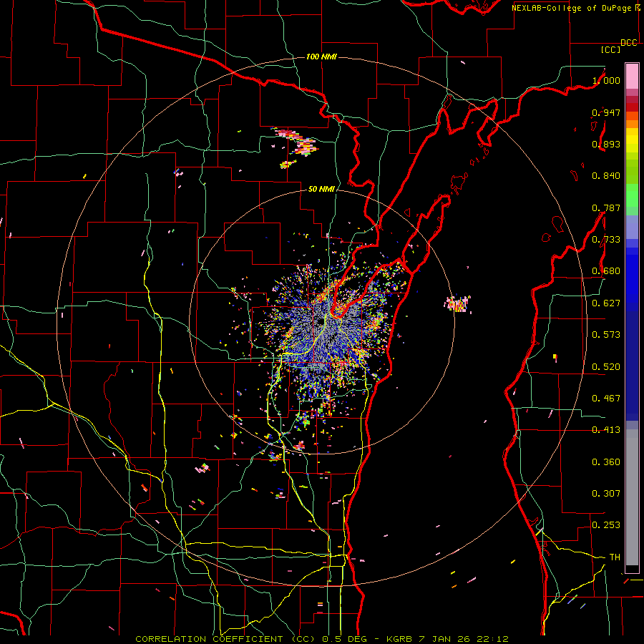644x644 pixels.
Task: Click the 0.787 scale value
Action: click(606, 208)
